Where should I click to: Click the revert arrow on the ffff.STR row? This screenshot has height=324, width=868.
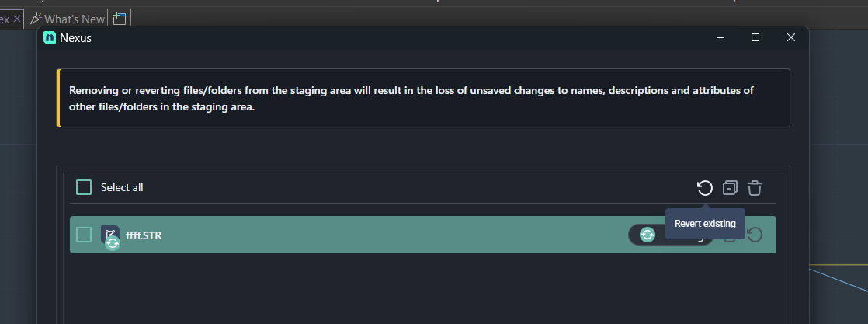[755, 235]
